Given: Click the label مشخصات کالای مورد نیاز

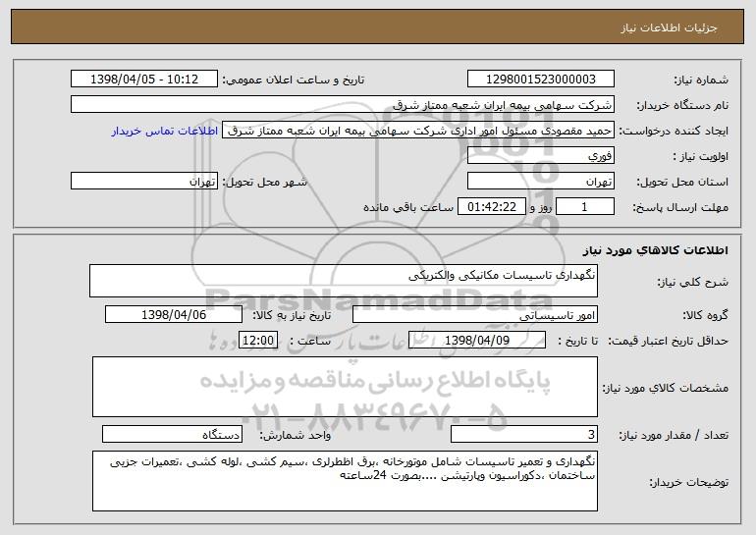Looking at the screenshot, I should point(666,388).
